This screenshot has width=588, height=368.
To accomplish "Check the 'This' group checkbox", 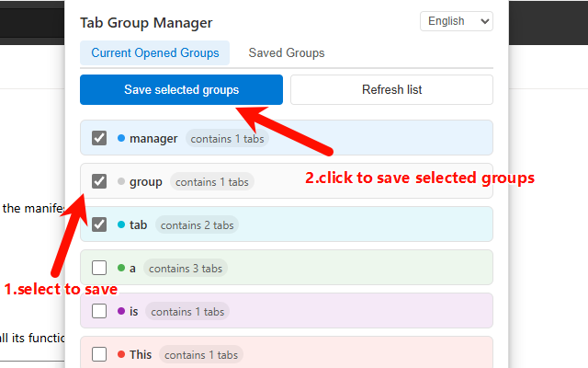I will pos(100,354).
